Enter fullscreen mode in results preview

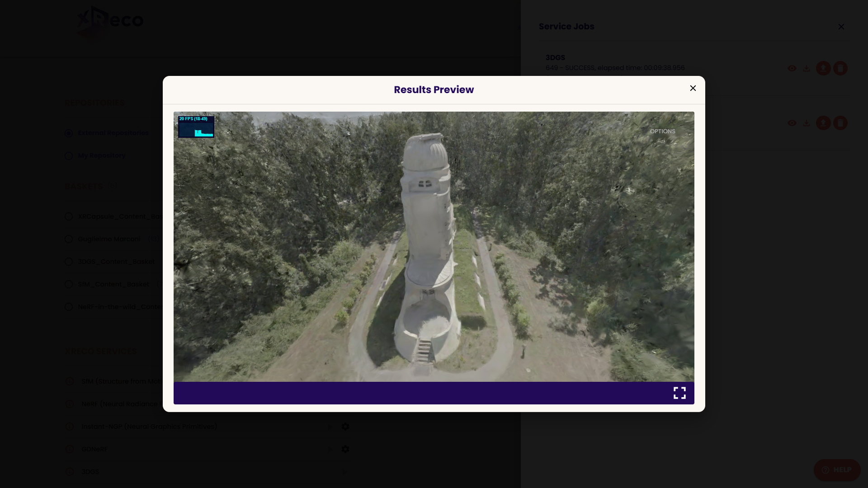679,393
